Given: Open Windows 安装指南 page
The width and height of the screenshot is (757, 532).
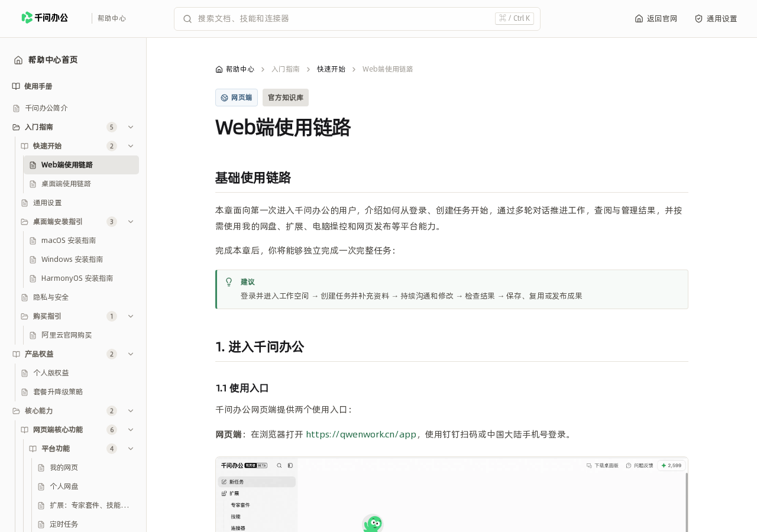Looking at the screenshot, I should coord(81,259).
